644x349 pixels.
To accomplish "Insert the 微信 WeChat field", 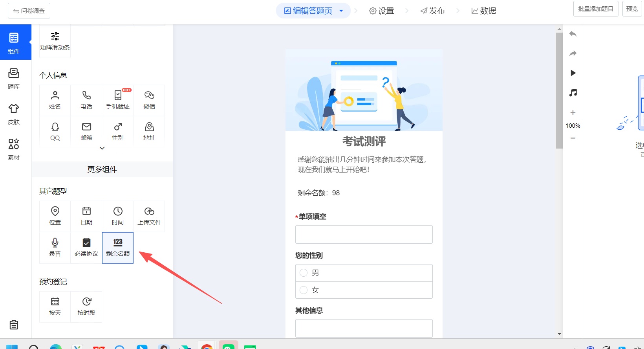I will pyautogui.click(x=149, y=100).
